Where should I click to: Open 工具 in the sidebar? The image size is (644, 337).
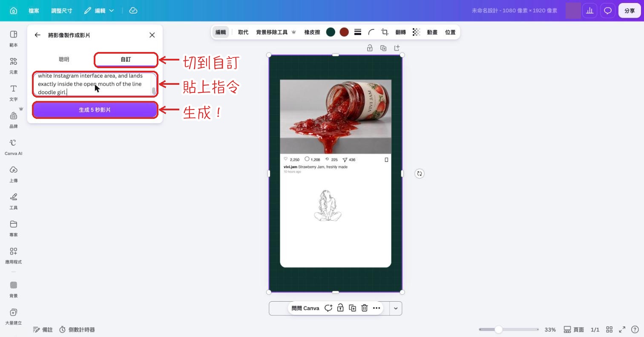(14, 201)
